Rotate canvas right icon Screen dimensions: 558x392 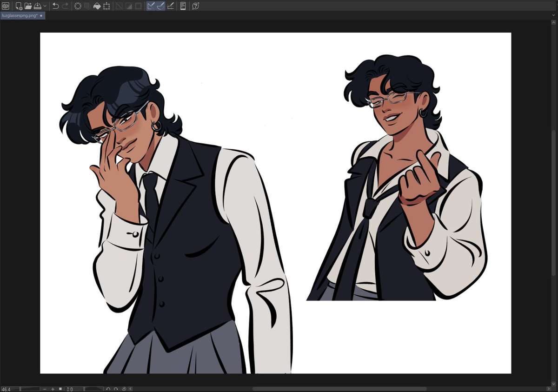point(116,389)
